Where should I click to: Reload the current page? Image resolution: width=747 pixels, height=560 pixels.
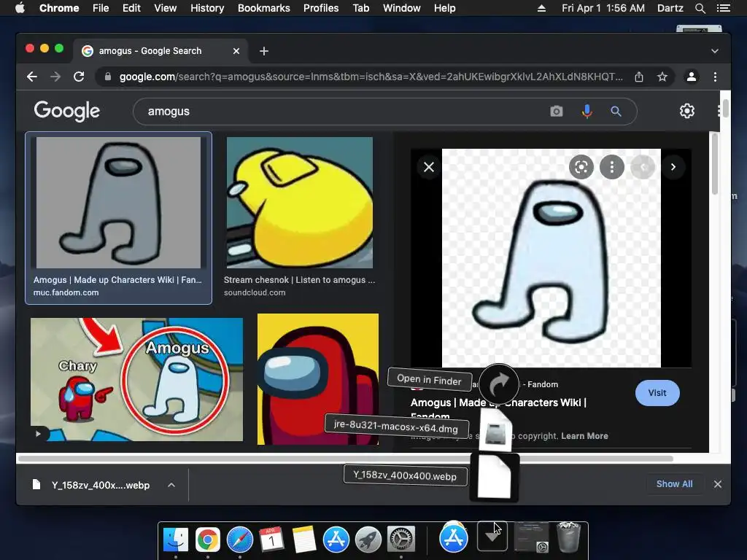click(x=79, y=77)
